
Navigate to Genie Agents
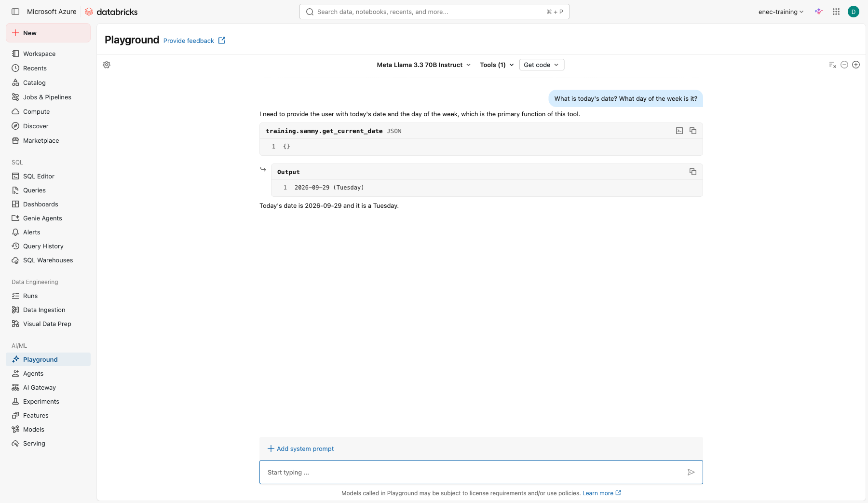[48, 218]
